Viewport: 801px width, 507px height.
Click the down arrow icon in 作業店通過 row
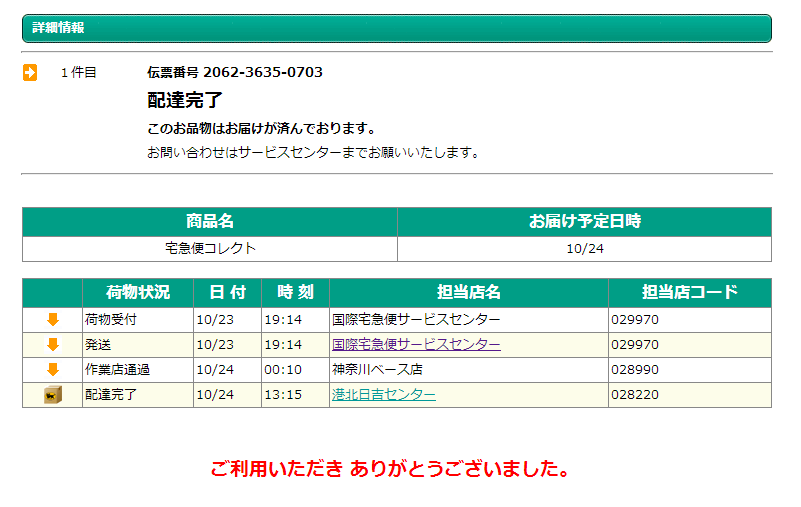(x=53, y=370)
